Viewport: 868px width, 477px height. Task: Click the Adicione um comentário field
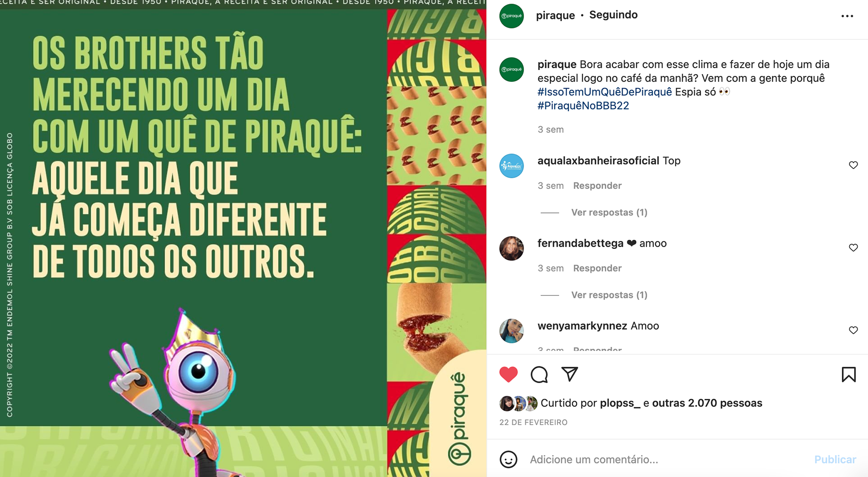tap(669, 459)
